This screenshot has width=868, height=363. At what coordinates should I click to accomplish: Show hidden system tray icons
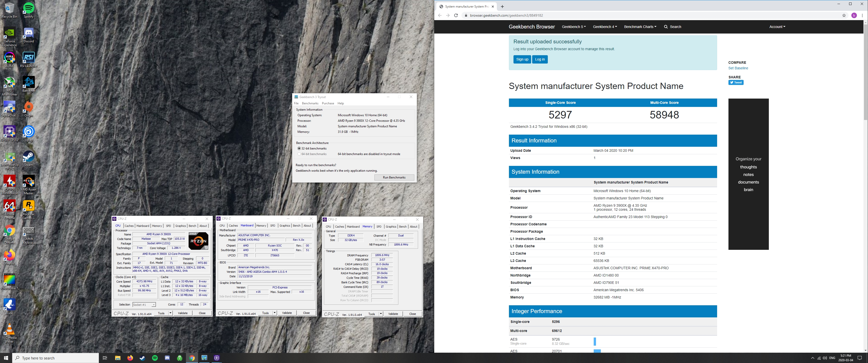point(812,358)
